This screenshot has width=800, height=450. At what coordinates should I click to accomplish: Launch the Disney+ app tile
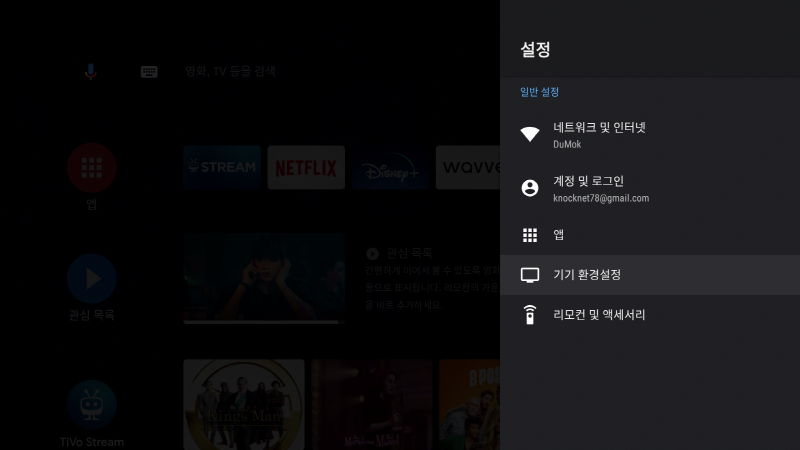pyautogui.click(x=390, y=167)
